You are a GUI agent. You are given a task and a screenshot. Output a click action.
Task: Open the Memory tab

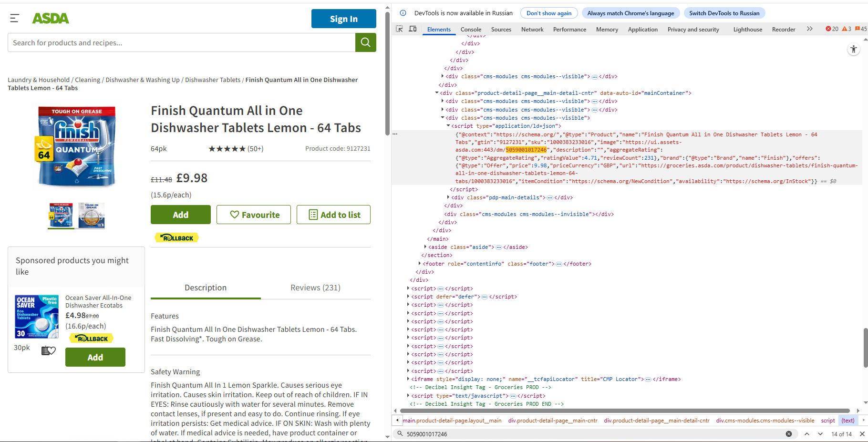pyautogui.click(x=607, y=30)
